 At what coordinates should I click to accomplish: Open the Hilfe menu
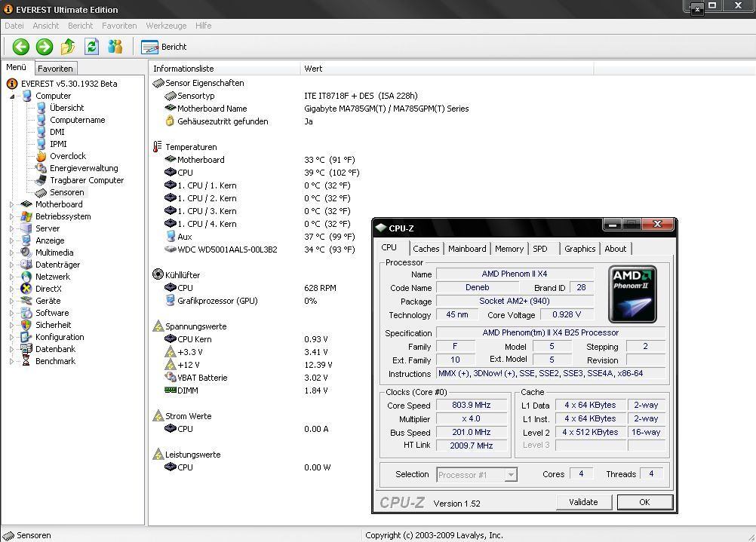coord(204,26)
